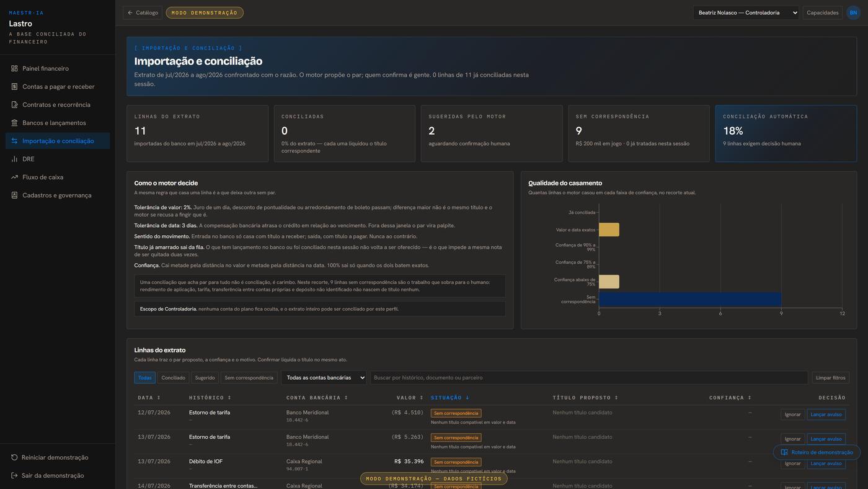Focus the Buscar por histórico search field
Image resolution: width=868 pixels, height=489 pixels.
(589, 377)
